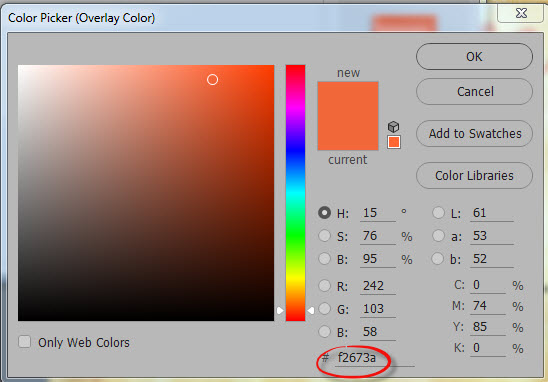The image size is (548, 382).
Task: Select the Lab a radio button
Action: (438, 236)
